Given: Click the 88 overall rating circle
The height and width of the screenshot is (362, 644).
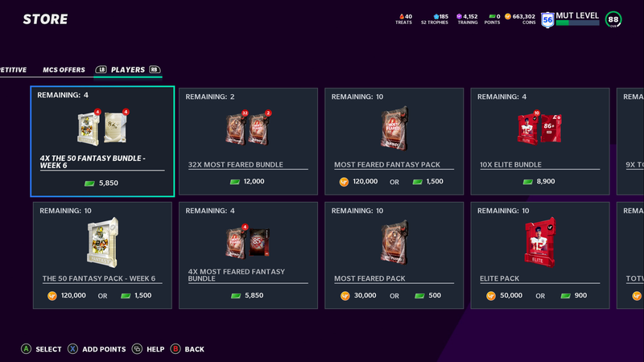Looking at the screenshot, I should (x=613, y=19).
